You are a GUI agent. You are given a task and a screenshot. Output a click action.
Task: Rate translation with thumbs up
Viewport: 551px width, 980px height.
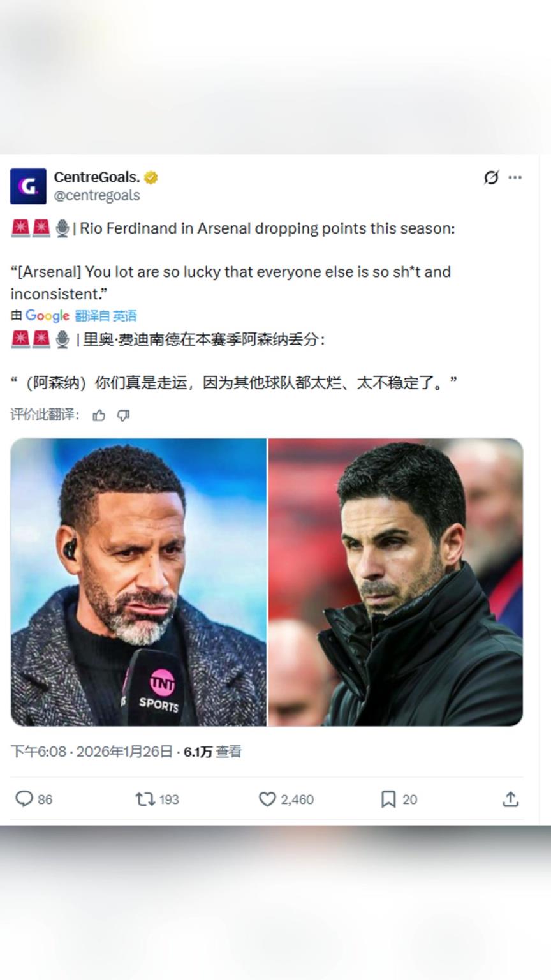coord(99,415)
